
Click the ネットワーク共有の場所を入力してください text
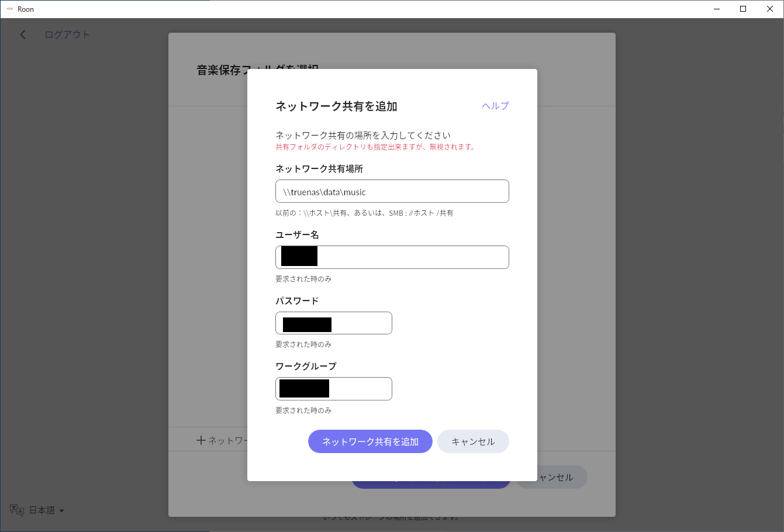(x=363, y=135)
